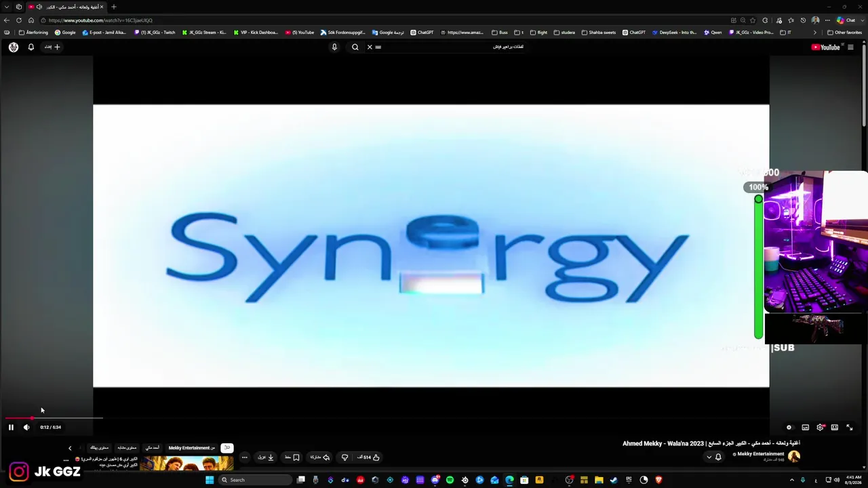Select the 'Mekky Entertainment' filter chip

click(x=192, y=448)
